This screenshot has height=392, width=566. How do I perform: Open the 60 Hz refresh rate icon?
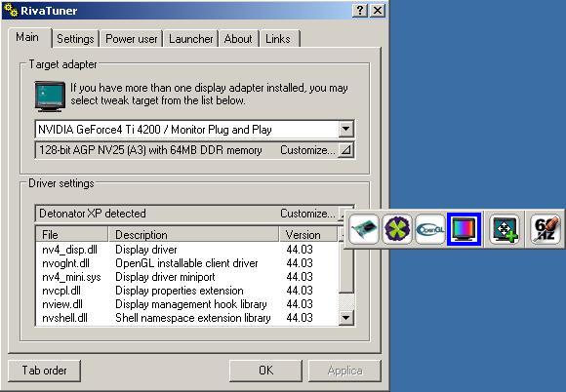(546, 229)
